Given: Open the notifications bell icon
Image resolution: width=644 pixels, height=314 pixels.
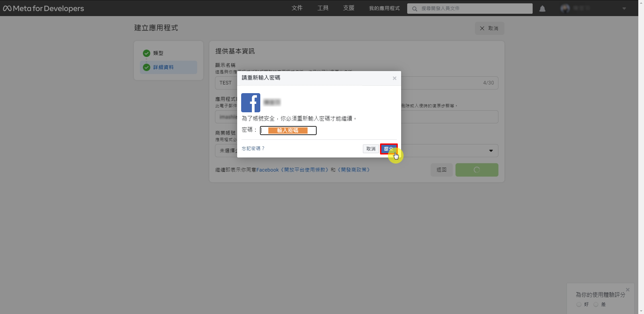Looking at the screenshot, I should pos(542,9).
